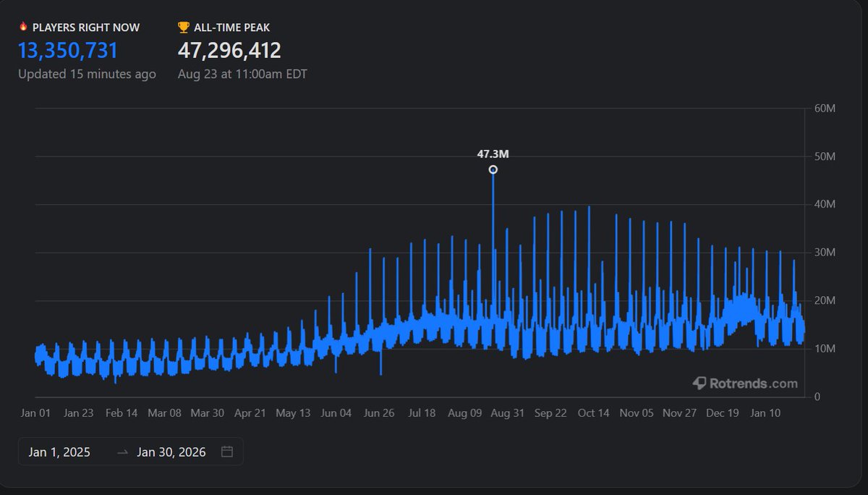Click the Feb 14 x-axis label
Viewport: 868px width, 495px height.
pos(122,413)
